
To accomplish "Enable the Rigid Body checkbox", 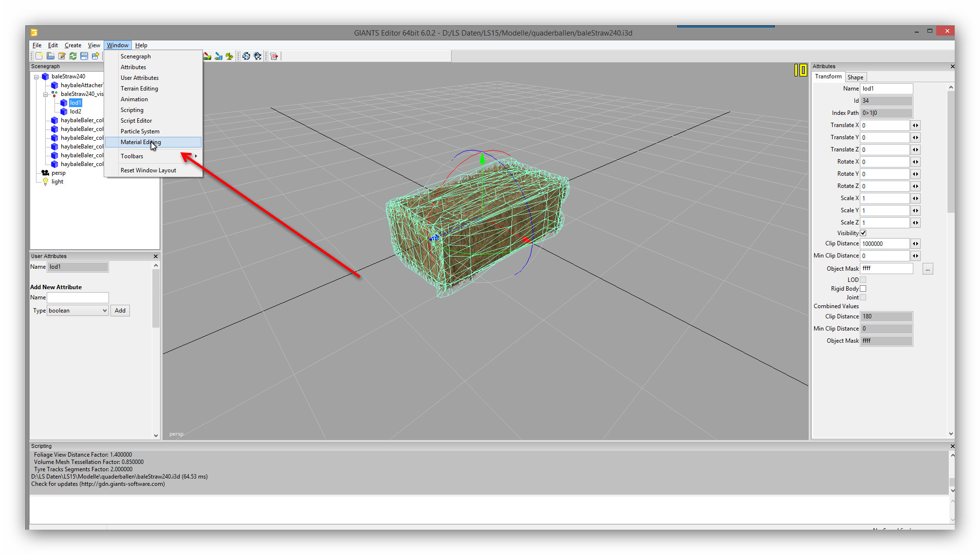I will 863,289.
